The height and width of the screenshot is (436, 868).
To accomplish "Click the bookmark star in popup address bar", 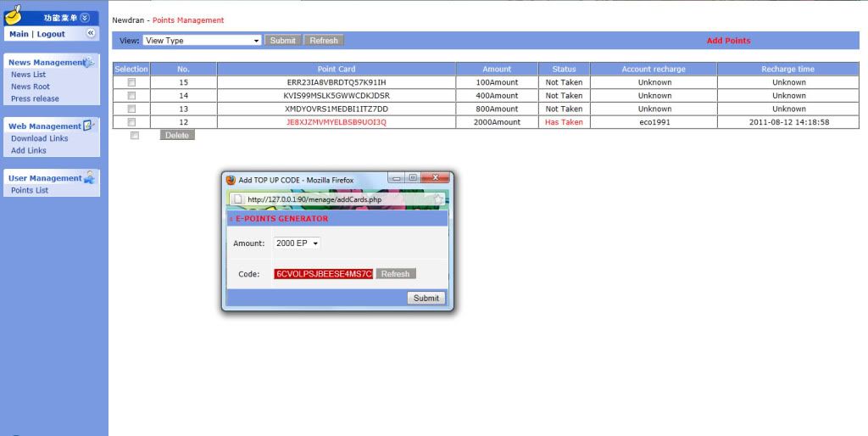I will [437, 199].
